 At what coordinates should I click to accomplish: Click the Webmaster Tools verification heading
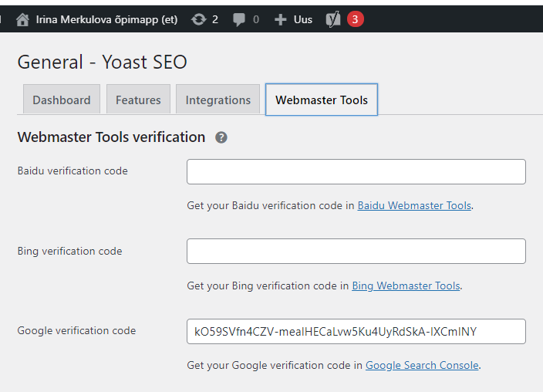[x=111, y=137]
